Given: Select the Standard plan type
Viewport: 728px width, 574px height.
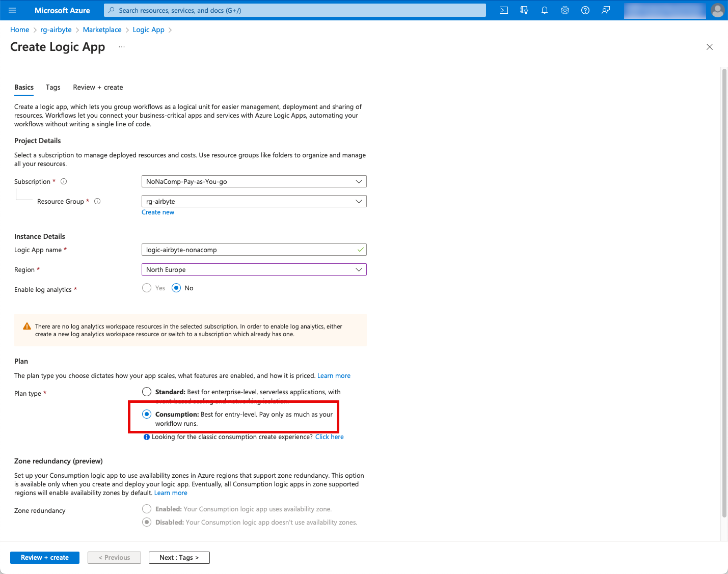Looking at the screenshot, I should click(147, 392).
